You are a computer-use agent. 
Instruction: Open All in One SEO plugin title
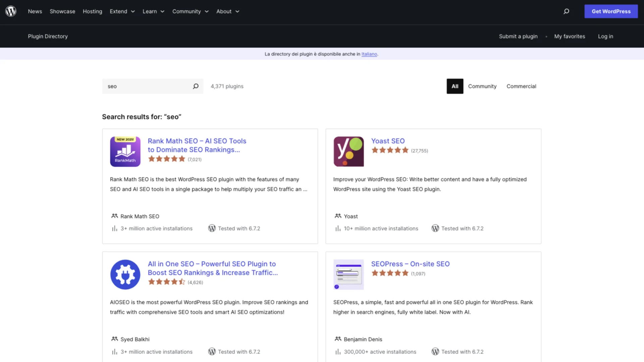[213, 268]
